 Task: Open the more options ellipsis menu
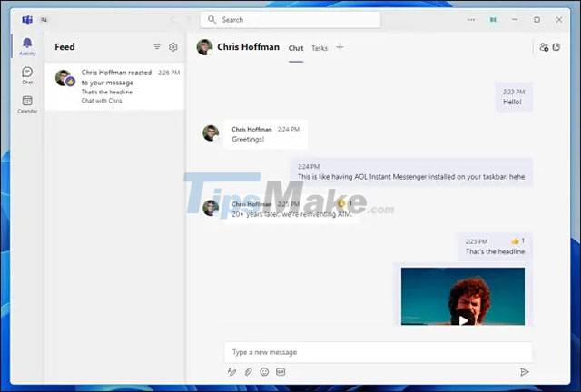pyautogui.click(x=471, y=20)
